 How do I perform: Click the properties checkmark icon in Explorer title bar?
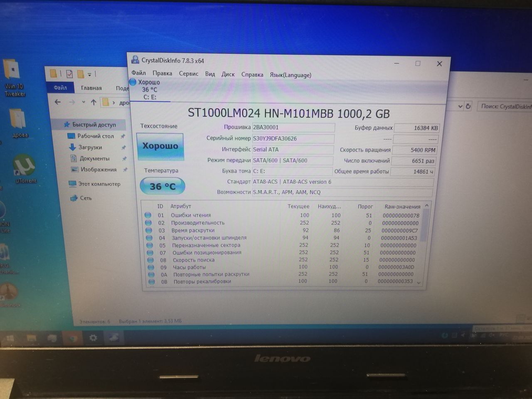69,74
